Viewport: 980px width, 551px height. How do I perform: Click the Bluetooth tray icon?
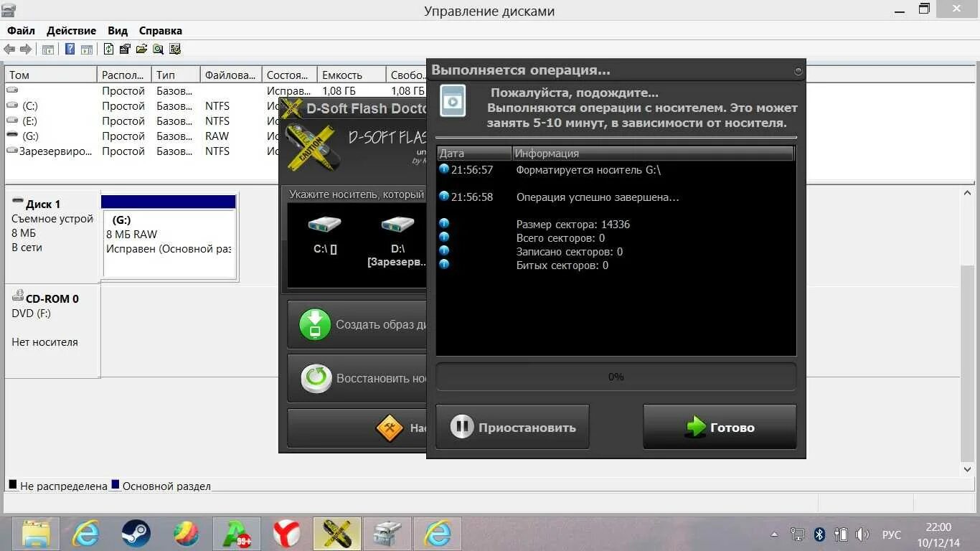pos(819,534)
